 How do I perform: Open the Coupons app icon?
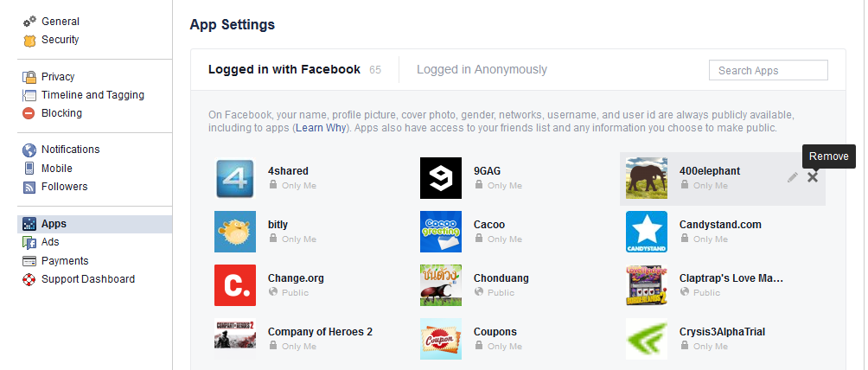tap(441, 339)
